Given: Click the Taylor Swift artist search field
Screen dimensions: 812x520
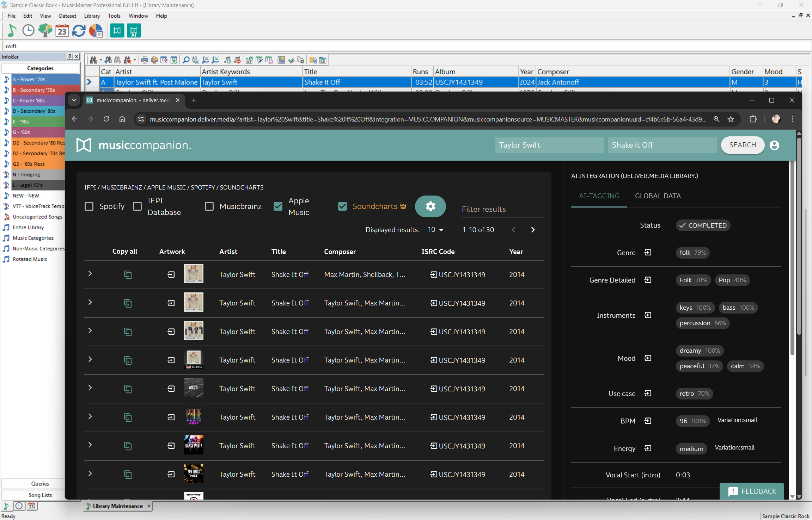Looking at the screenshot, I should tap(549, 145).
